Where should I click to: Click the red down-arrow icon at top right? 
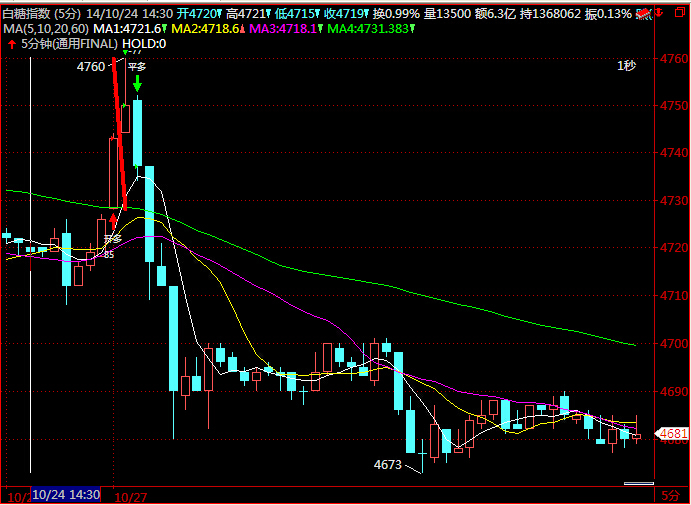tap(659, 13)
